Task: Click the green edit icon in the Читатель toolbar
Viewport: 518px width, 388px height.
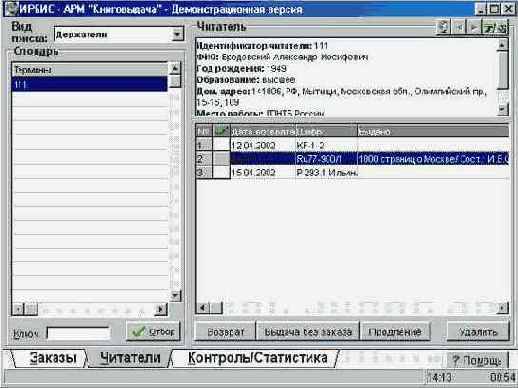Action: point(495,27)
